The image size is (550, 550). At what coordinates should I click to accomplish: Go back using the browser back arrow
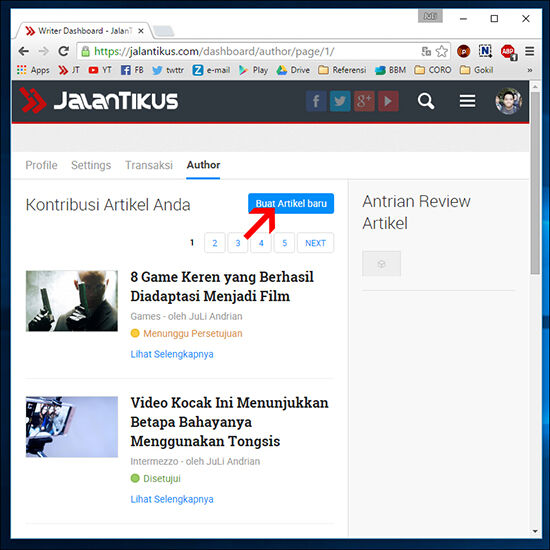(x=24, y=51)
